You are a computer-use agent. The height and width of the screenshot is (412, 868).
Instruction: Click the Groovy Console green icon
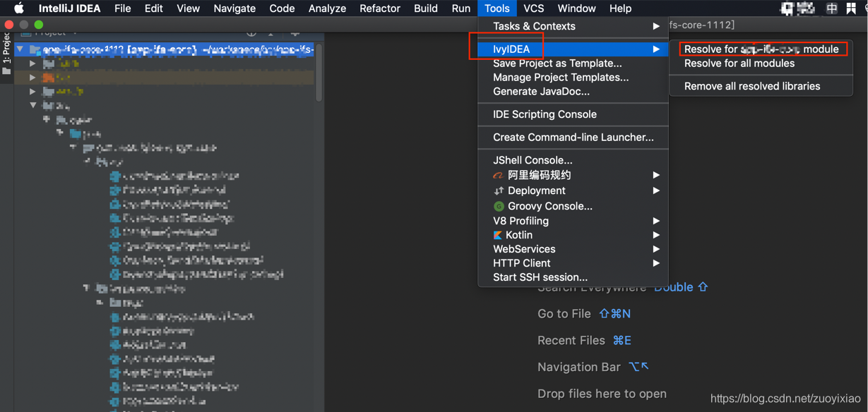coord(499,206)
